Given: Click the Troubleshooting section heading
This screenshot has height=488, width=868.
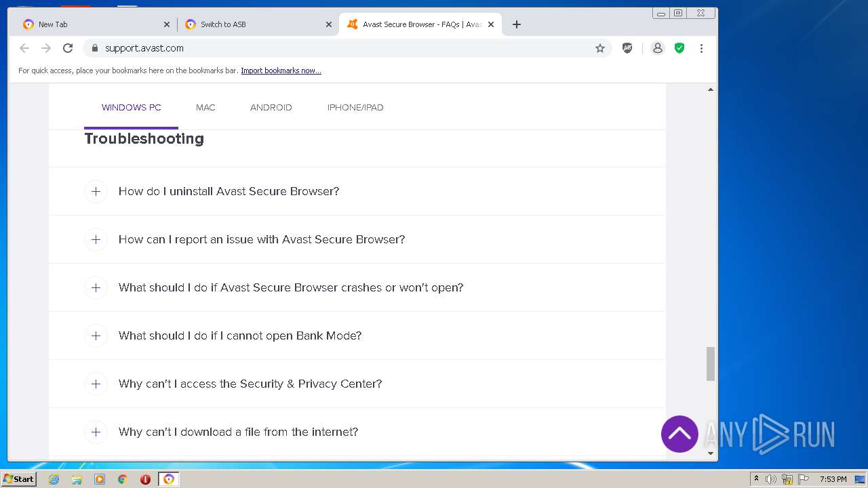Looking at the screenshot, I should (x=144, y=138).
